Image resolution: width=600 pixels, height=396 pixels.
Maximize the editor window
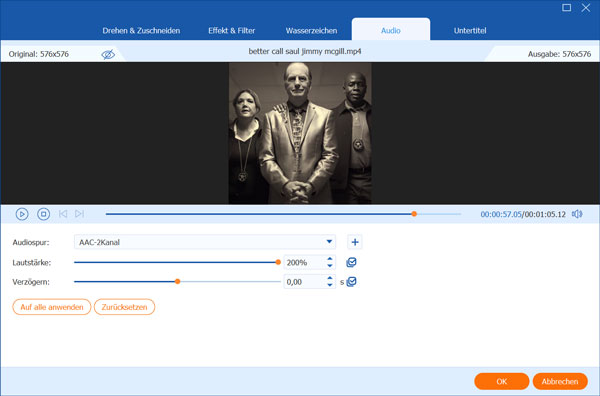point(567,8)
